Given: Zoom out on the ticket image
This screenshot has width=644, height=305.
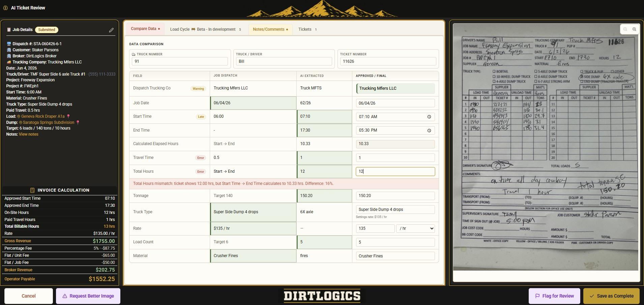Looking at the screenshot, I should click(625, 29).
